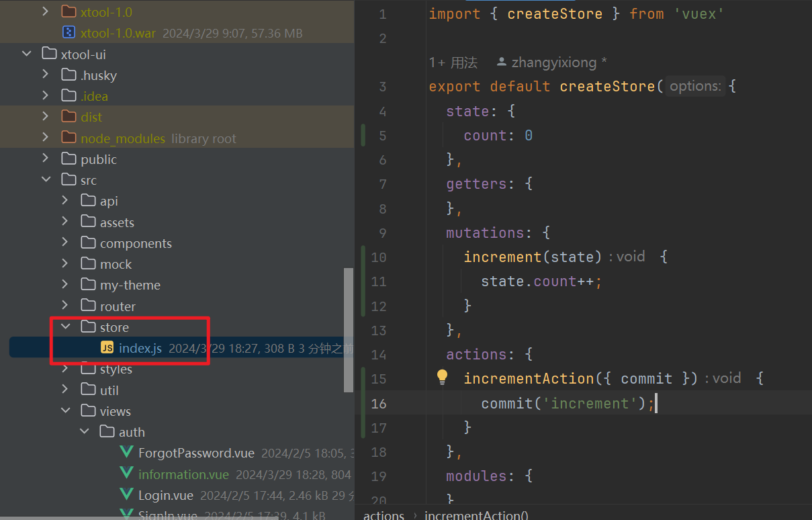Select the my-theme folder

pyautogui.click(x=130, y=286)
